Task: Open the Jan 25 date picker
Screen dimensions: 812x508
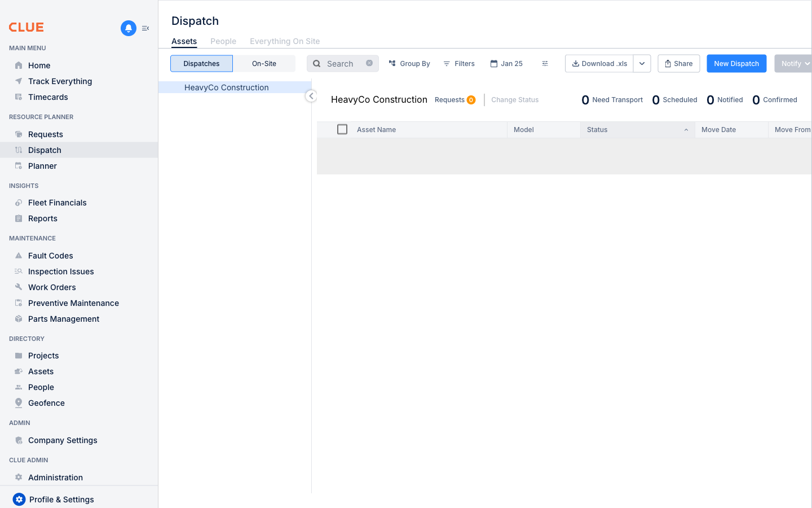Action: [x=506, y=64]
